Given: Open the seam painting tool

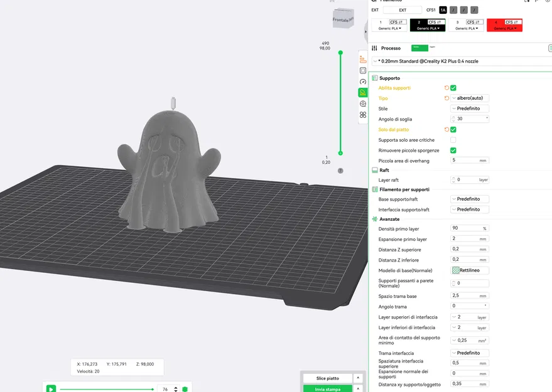Looking at the screenshot, I should click(362, 103).
